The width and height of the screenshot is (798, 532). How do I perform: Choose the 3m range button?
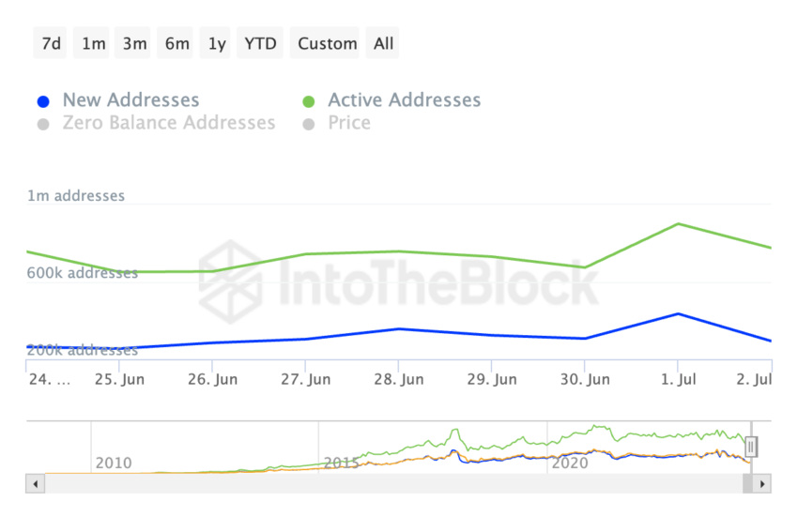[134, 43]
